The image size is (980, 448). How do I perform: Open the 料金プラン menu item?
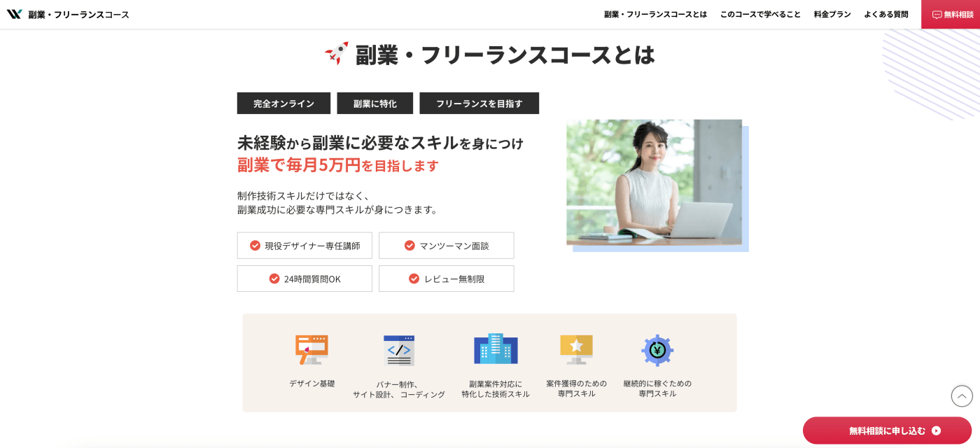[832, 14]
